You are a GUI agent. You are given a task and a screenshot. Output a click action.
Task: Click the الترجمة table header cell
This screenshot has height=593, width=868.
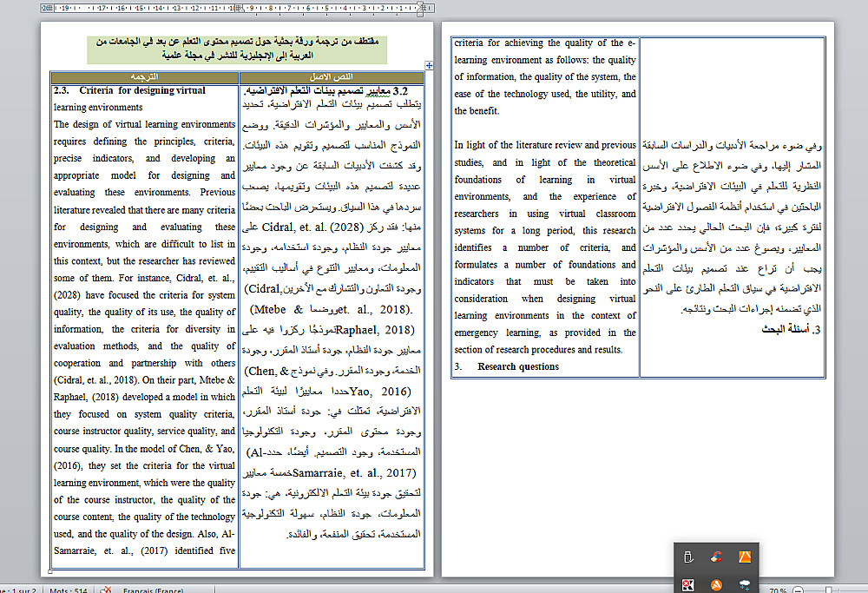(144, 77)
